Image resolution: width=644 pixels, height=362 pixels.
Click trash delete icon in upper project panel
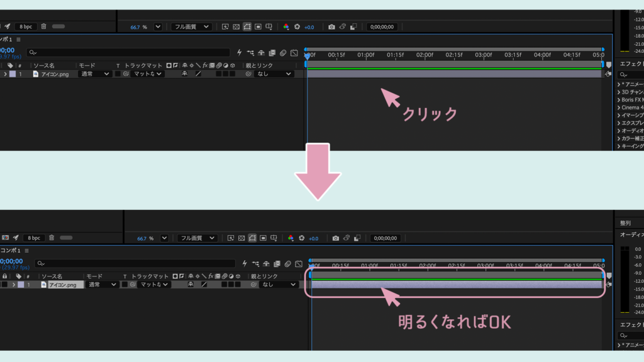tap(43, 26)
